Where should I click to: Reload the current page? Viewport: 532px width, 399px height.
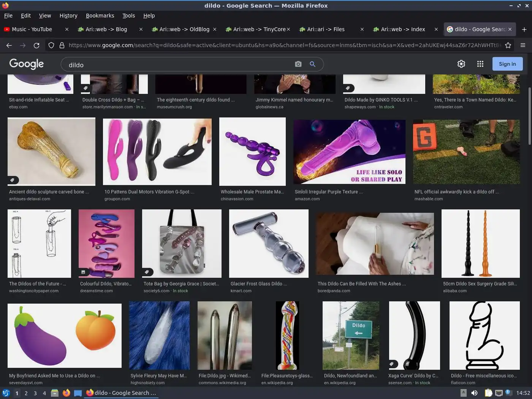[36, 45]
